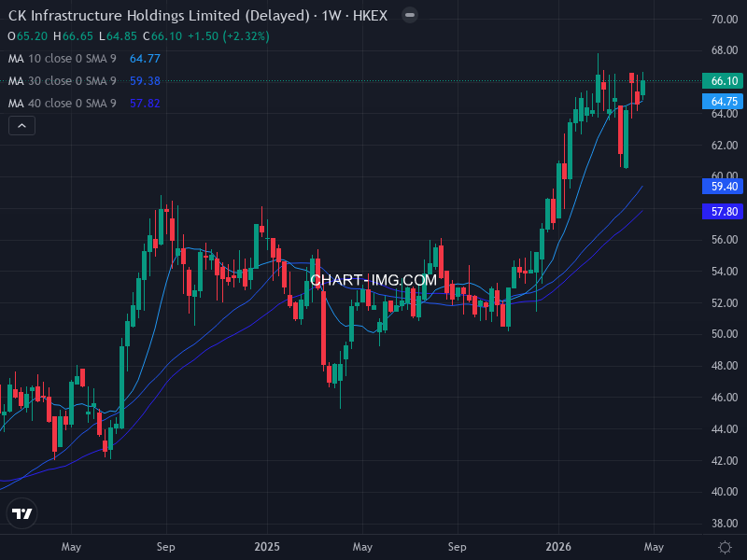Click the MA 30 value 59.38
The height and width of the screenshot is (560, 747).
point(145,81)
